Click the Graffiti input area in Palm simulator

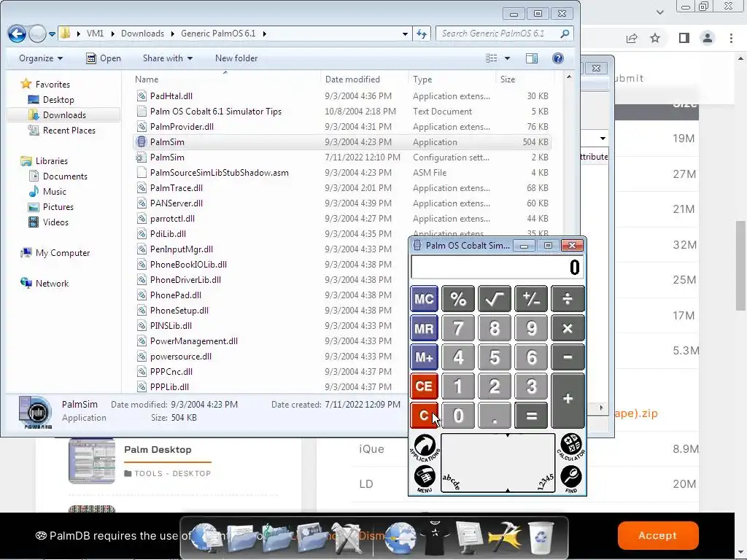coord(498,463)
